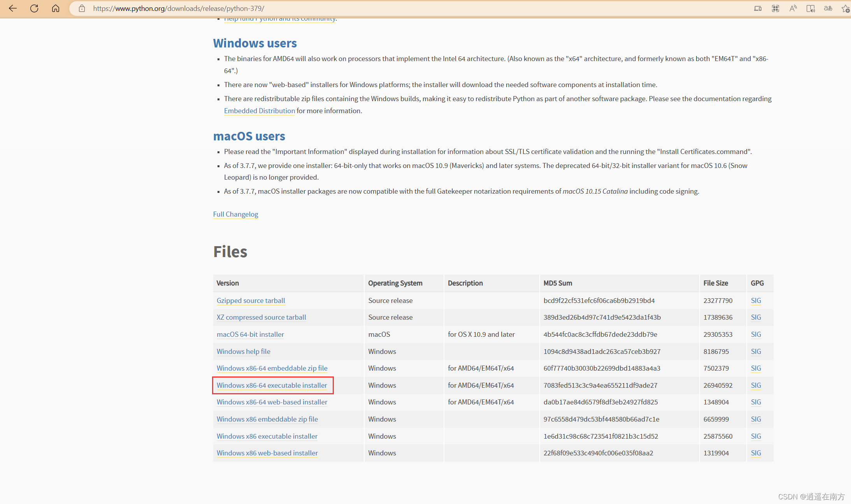Image resolution: width=851 pixels, height=504 pixels.
Task: Open the Full Changelog link
Action: click(x=235, y=214)
